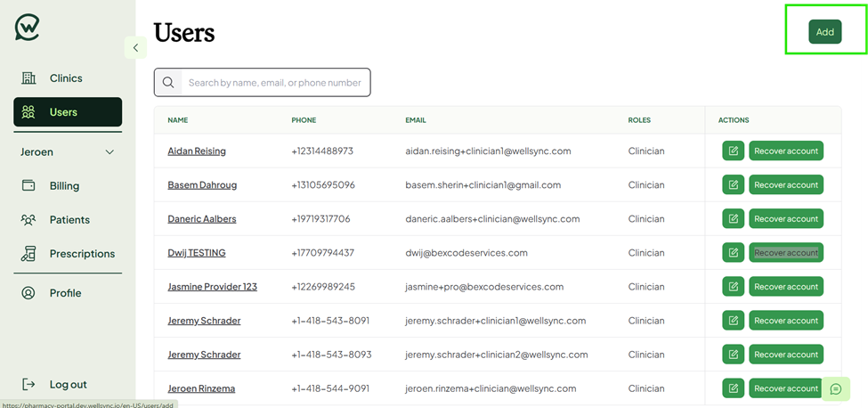Recover account for Aidan Reising
The width and height of the screenshot is (868, 408).
point(786,151)
